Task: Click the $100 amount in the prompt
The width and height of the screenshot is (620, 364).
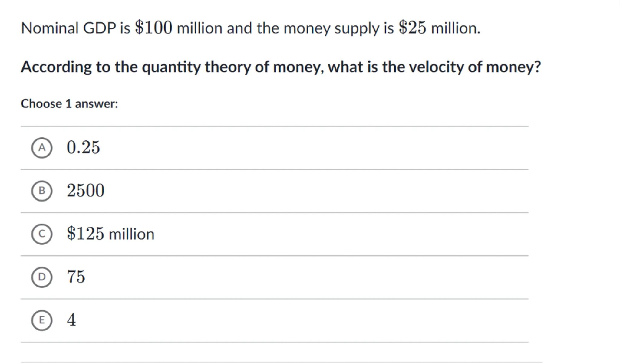Action: pos(153,28)
